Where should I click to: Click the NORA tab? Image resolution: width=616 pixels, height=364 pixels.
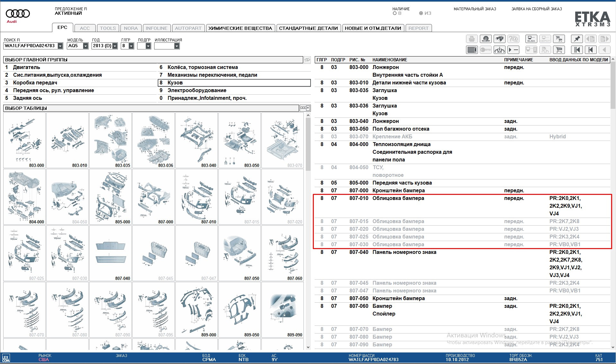pos(131,28)
